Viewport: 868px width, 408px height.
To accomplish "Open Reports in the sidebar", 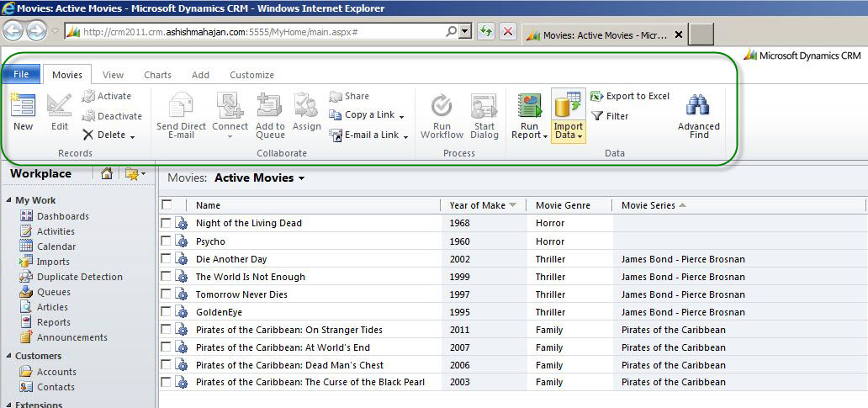I will (x=45, y=322).
